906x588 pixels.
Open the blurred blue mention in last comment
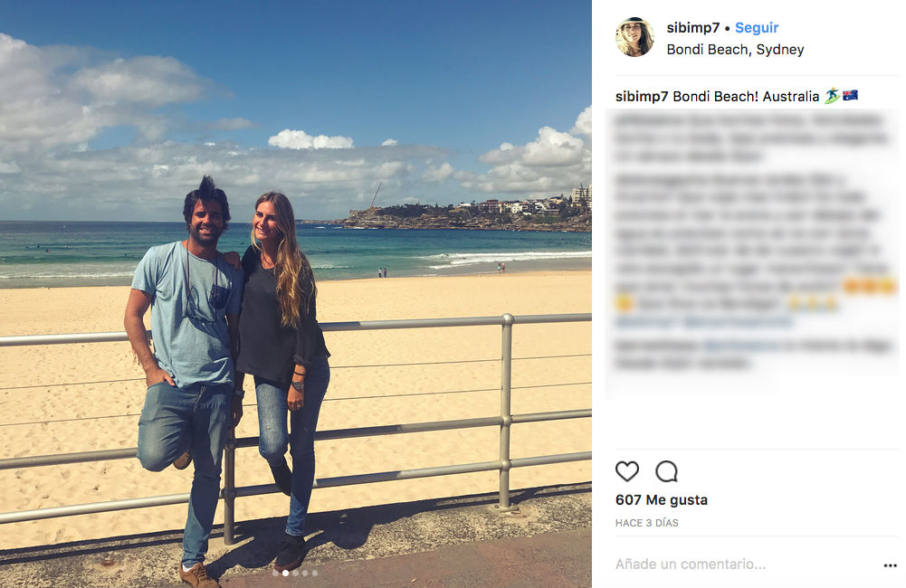(740, 346)
